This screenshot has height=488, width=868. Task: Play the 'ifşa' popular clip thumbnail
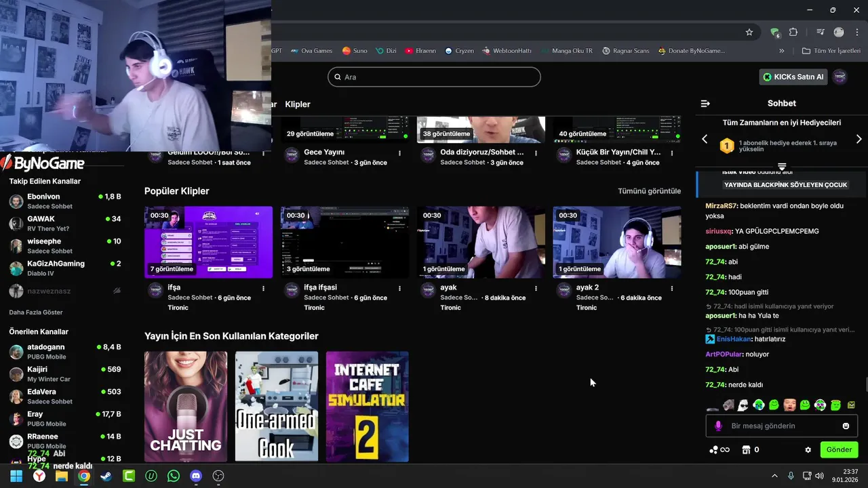(208, 242)
